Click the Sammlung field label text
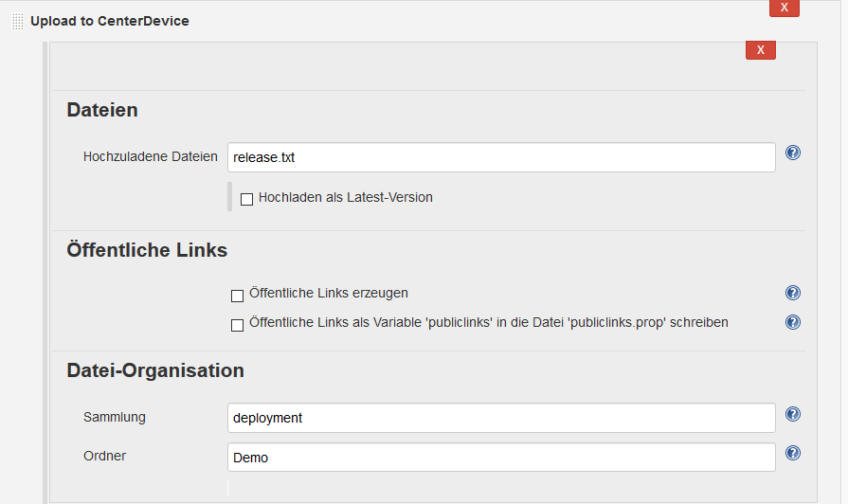The image size is (848, 504). coord(115,417)
